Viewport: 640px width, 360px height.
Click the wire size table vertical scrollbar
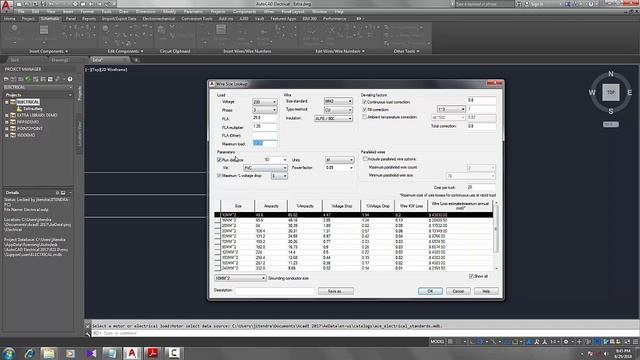[x=496, y=229]
